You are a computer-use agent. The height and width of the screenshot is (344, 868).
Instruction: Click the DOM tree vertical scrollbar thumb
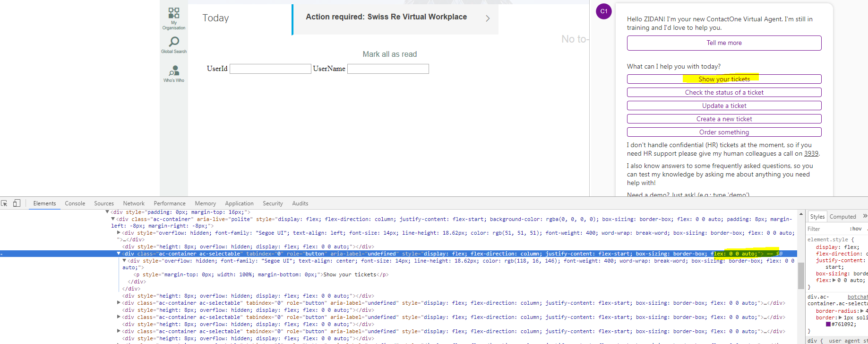[801, 275]
